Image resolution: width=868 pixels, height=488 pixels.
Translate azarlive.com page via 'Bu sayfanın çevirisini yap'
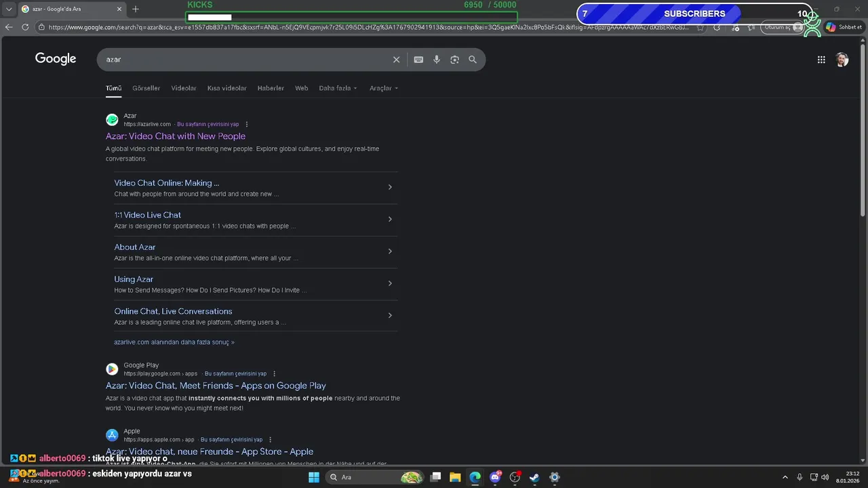[x=208, y=125]
